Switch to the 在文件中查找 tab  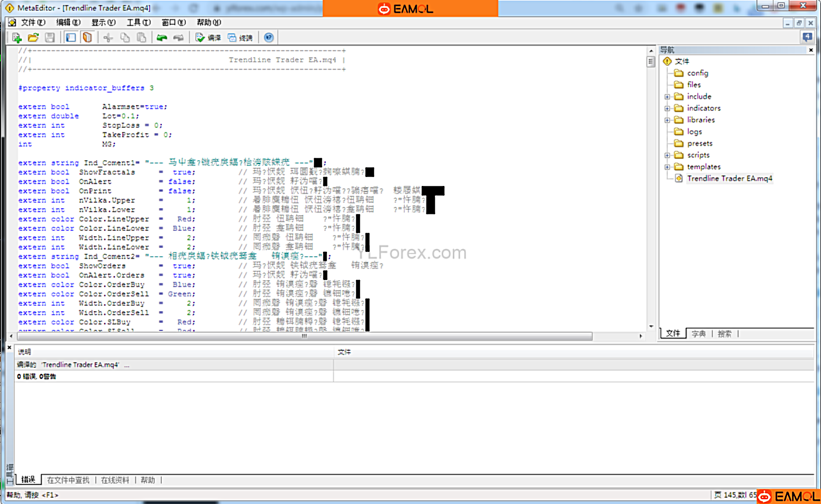68,480
